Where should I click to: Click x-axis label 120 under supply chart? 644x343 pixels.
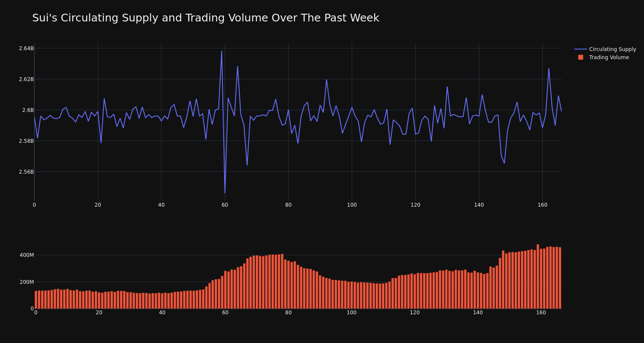tap(416, 205)
